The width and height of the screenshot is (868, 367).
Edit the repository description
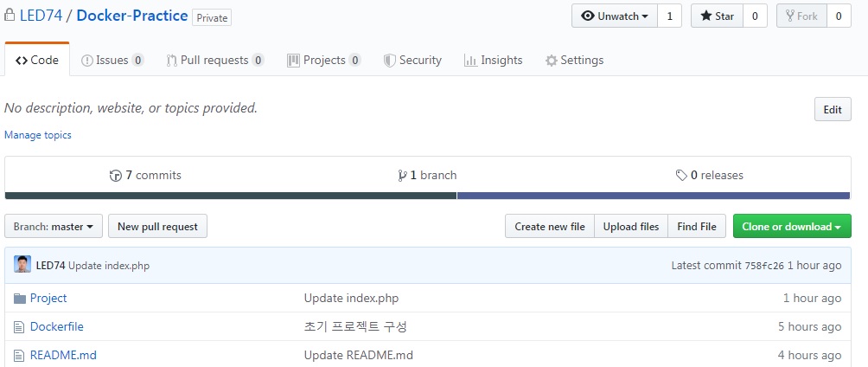pos(833,109)
